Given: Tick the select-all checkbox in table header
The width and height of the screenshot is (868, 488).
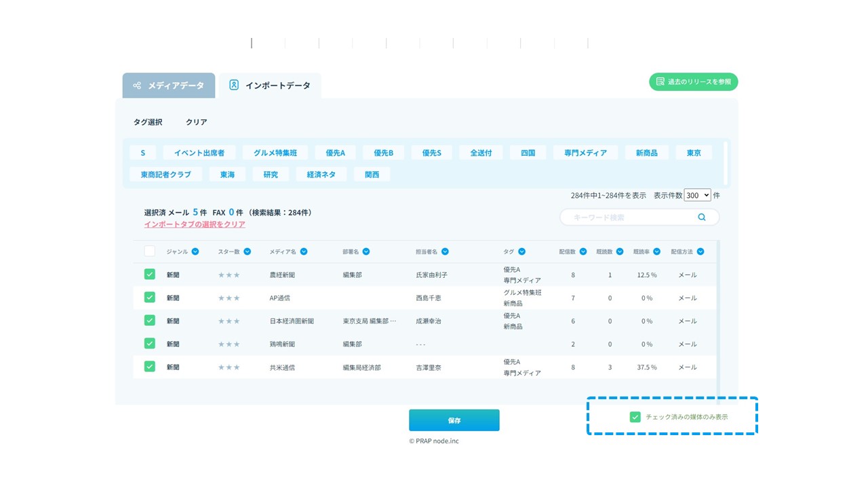Looking at the screenshot, I should [x=150, y=251].
